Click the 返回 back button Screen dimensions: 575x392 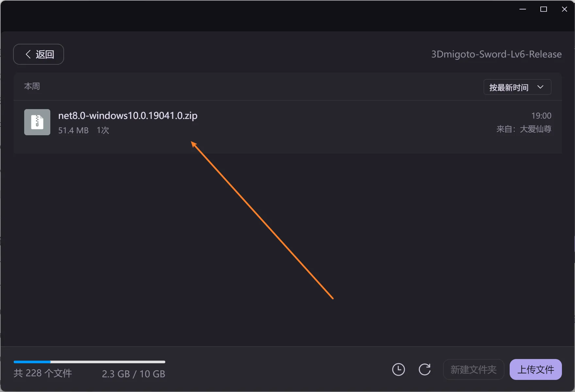click(x=39, y=54)
